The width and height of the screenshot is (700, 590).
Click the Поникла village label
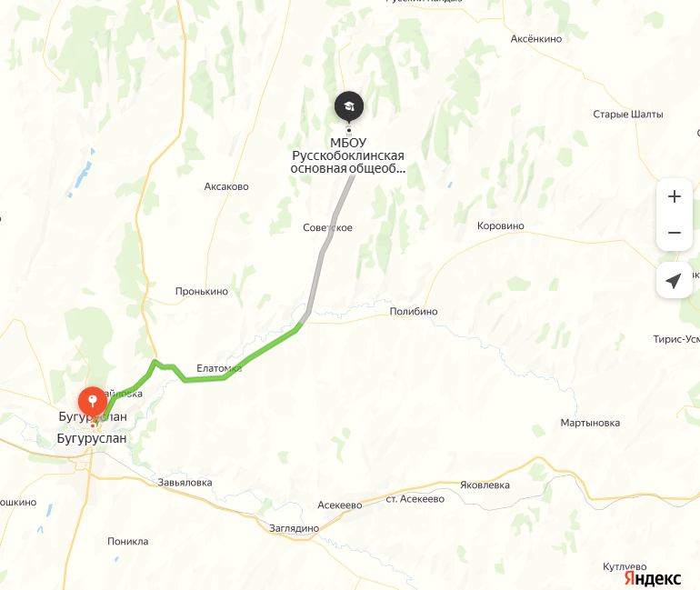(127, 541)
